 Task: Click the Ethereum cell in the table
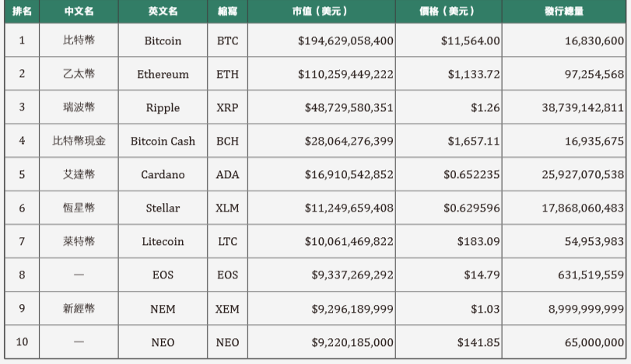point(163,74)
